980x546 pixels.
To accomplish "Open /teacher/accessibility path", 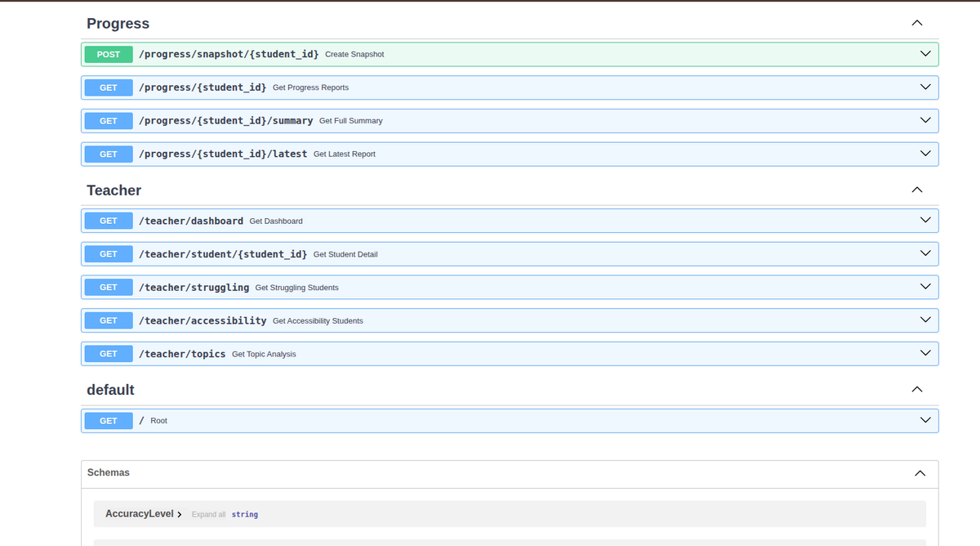I will [x=203, y=320].
